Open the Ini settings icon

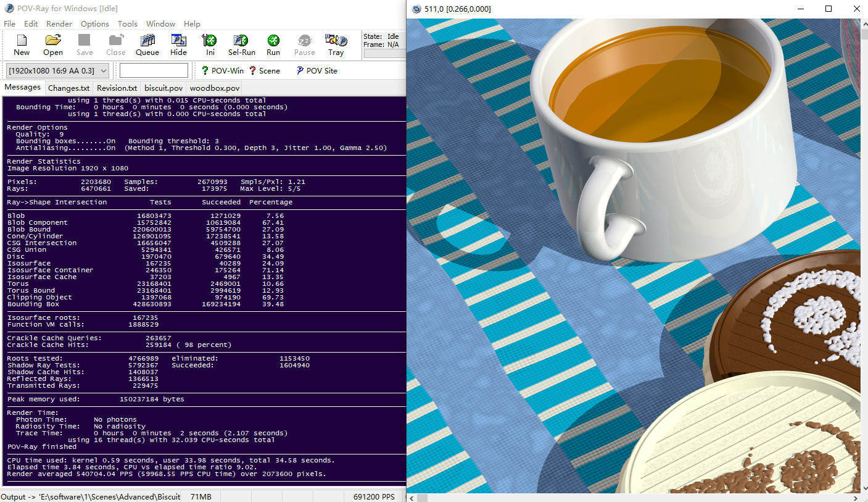pyautogui.click(x=210, y=44)
